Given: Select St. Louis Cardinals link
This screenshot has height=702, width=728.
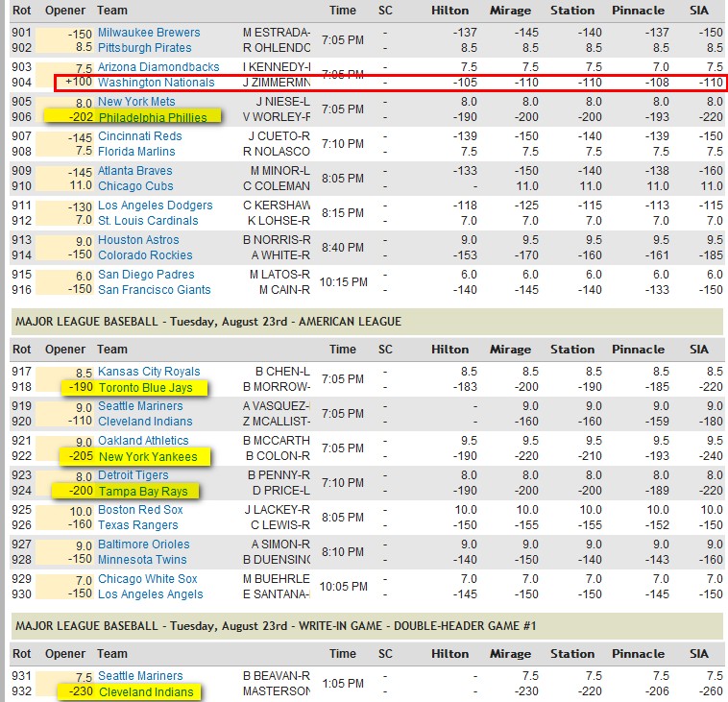Looking at the screenshot, I should pos(148,221).
